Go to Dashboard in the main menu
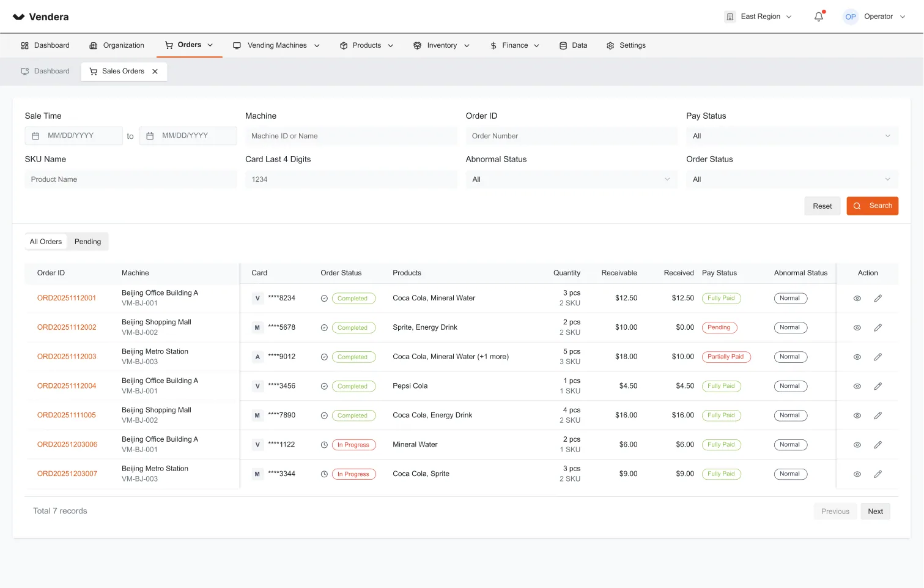Viewport: 924px width, 588px height. (x=45, y=46)
